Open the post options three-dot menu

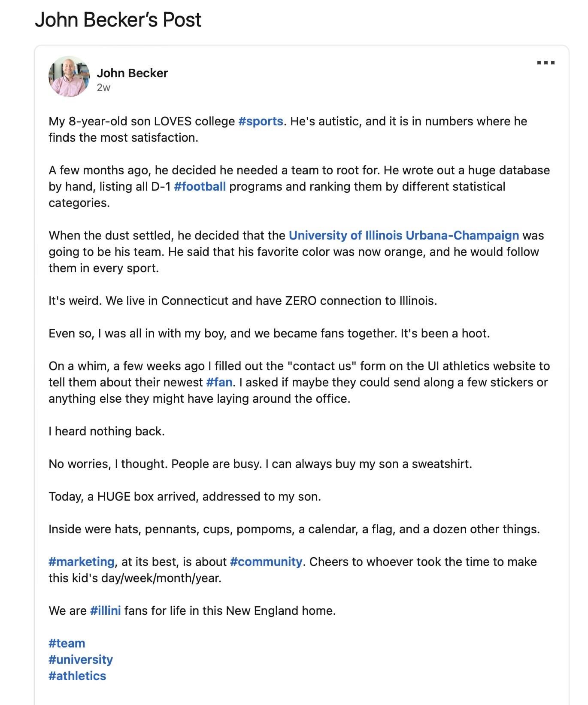tap(546, 63)
